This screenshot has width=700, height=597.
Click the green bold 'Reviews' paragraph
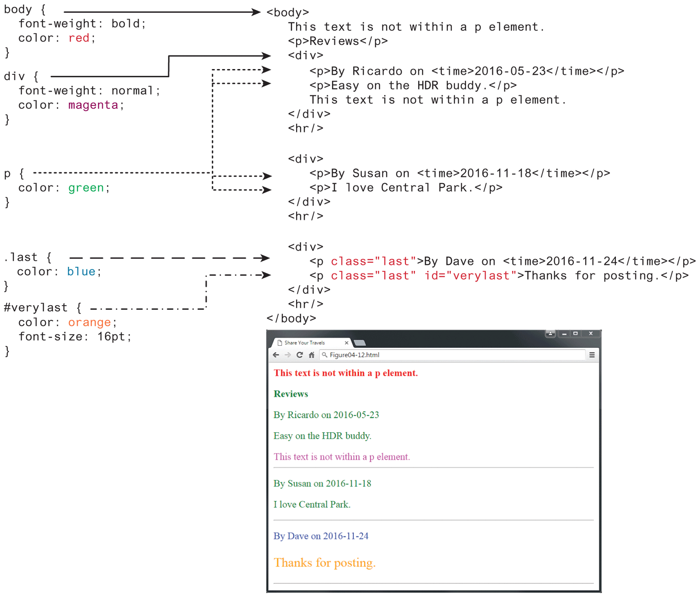point(291,394)
